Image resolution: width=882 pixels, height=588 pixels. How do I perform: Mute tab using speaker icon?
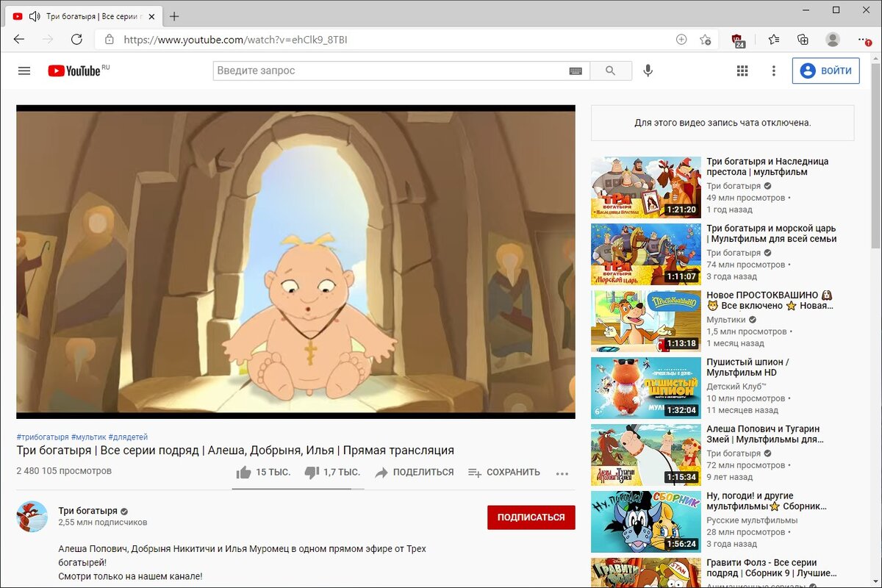pos(35,16)
